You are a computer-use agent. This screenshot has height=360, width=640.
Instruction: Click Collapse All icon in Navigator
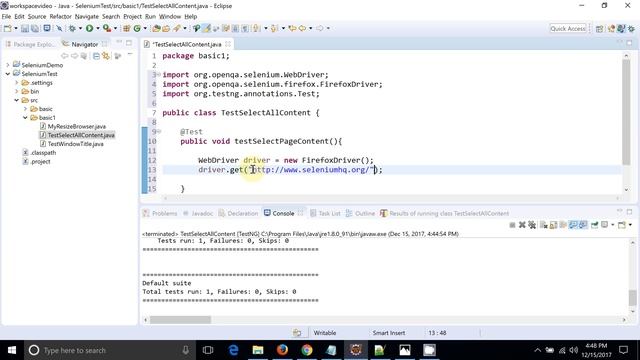[x=96, y=56]
